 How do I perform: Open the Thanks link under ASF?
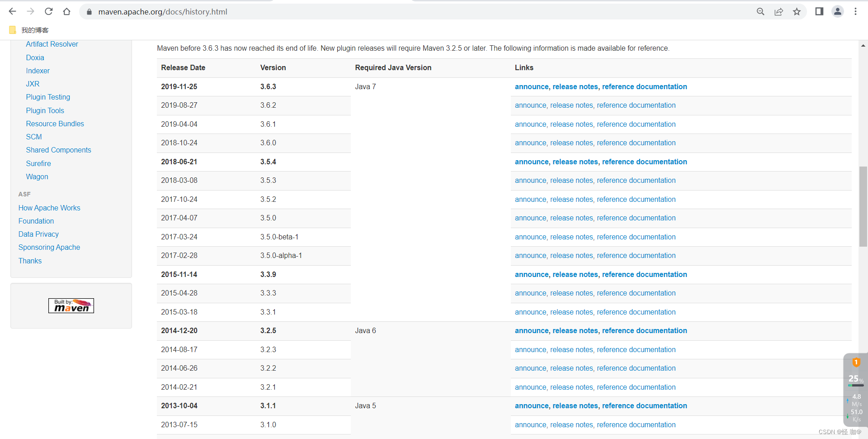(30, 261)
